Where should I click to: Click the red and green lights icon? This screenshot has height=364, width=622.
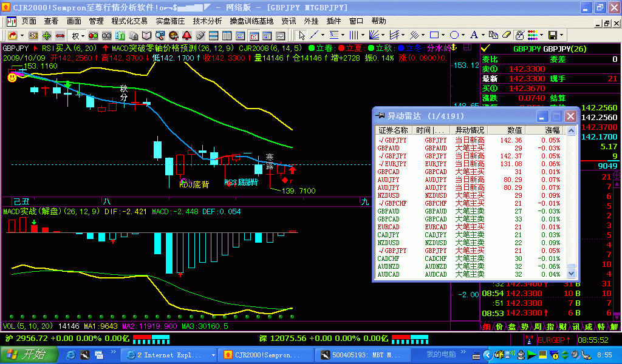coord(93,36)
